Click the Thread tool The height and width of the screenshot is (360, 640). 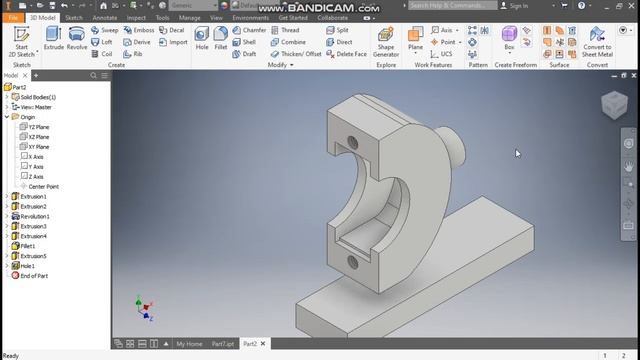click(285, 30)
